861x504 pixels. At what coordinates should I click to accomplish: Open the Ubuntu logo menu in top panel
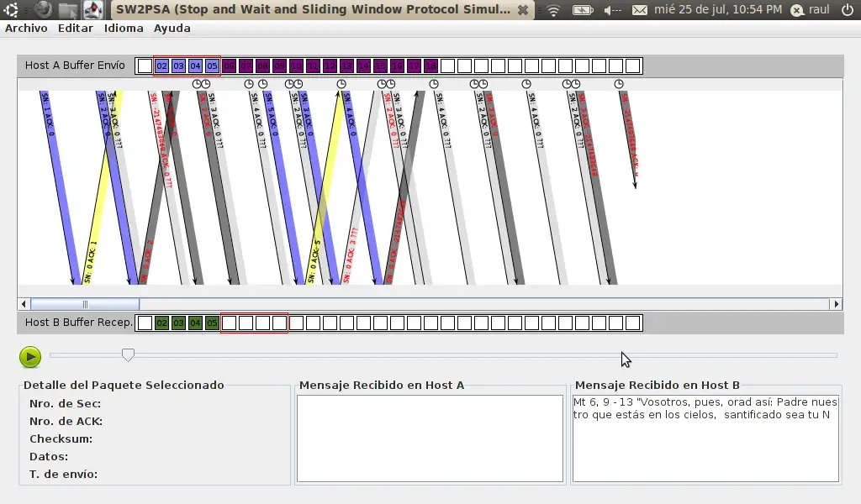[x=11, y=9]
